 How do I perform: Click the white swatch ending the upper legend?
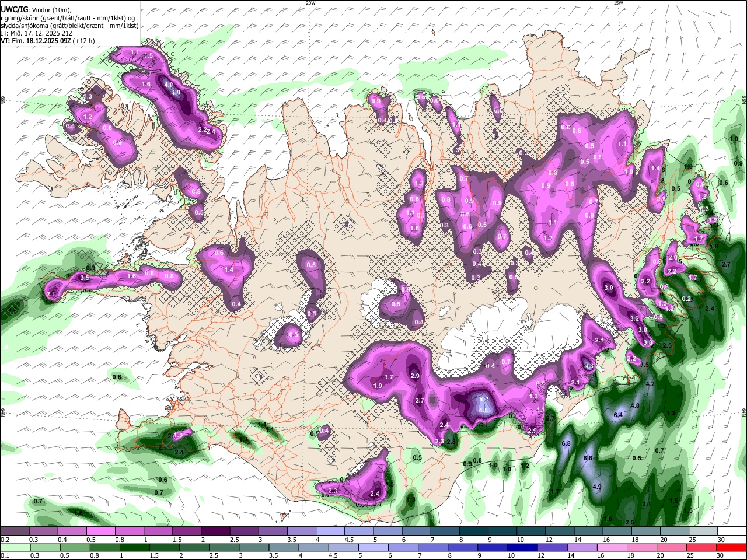pos(732,531)
